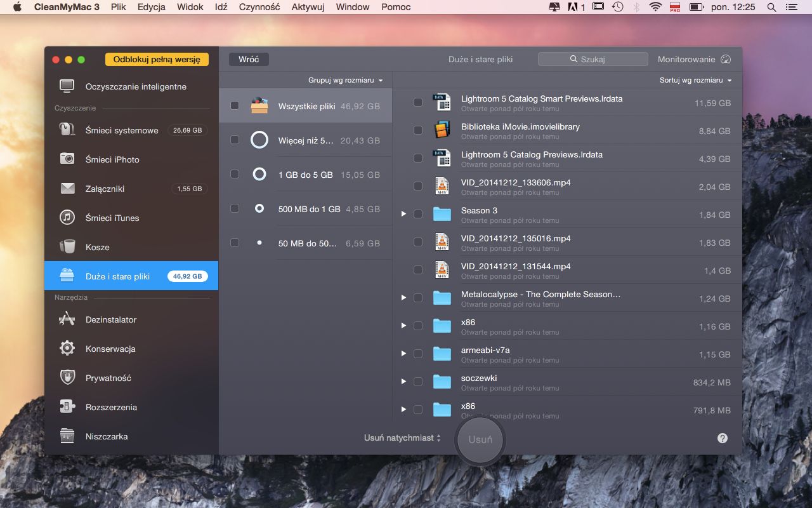812x508 pixels.
Task: Click VID_20141212_133606.mp4 VLC cone icon
Action: click(442, 186)
